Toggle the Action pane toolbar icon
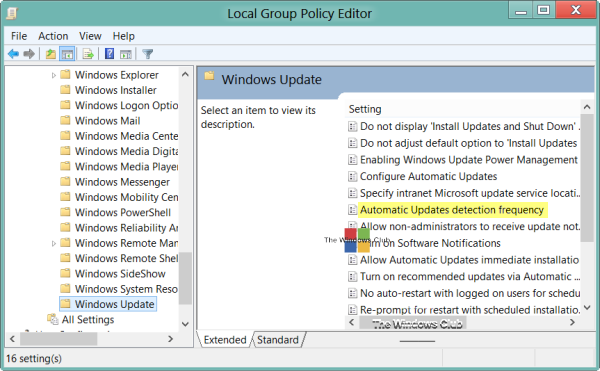Viewport: 600px width, 371px height. [126, 54]
